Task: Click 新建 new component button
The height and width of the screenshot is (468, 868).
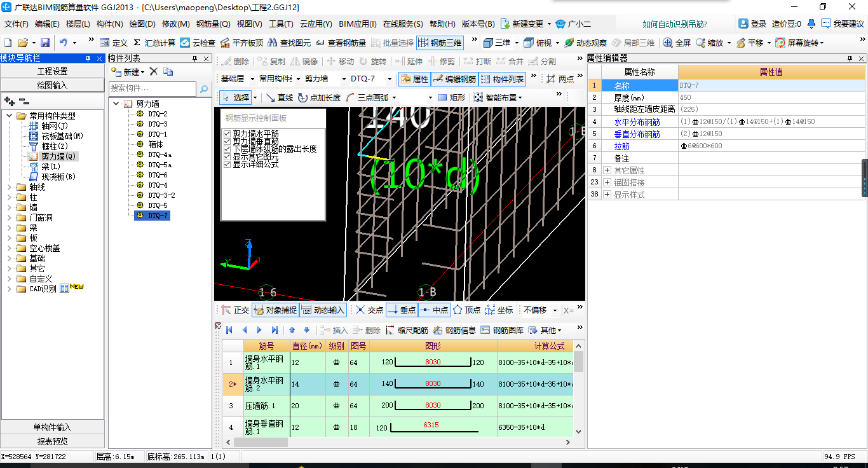Action: point(127,72)
